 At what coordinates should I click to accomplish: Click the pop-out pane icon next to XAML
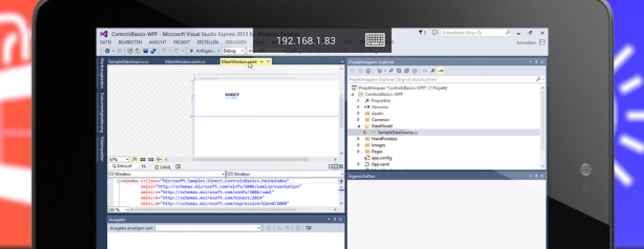pos(178,167)
